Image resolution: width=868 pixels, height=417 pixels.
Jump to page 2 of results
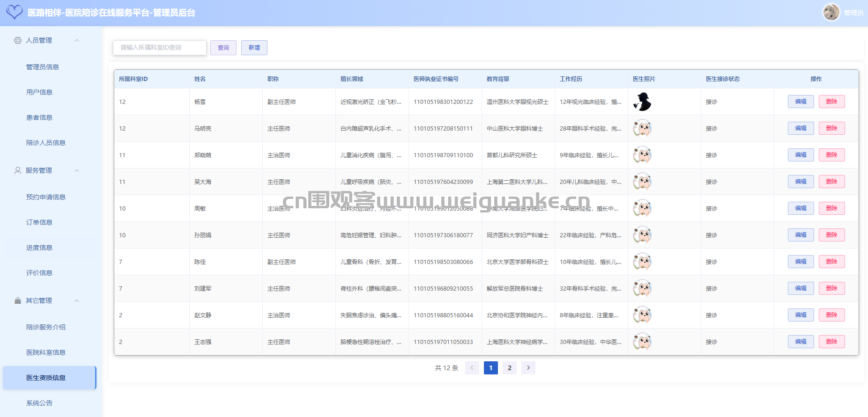(x=510, y=368)
